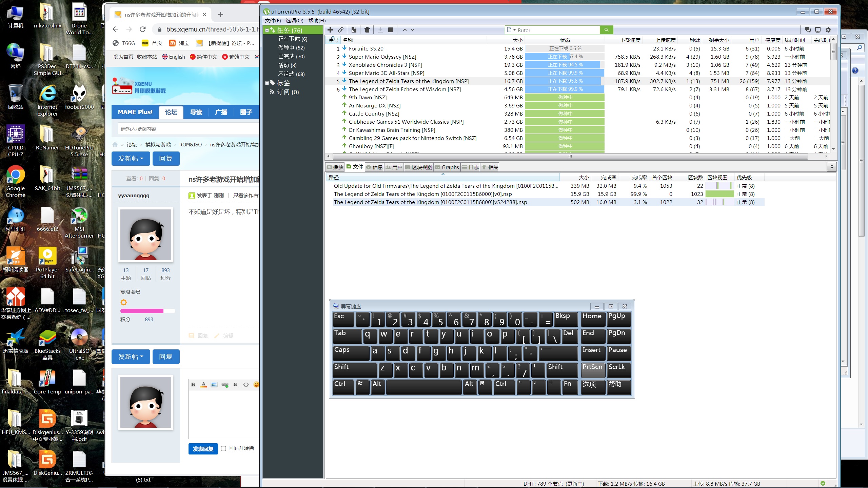Image resolution: width=868 pixels, height=488 pixels.
Task: Click 只看该作者 link
Action: coord(245,195)
